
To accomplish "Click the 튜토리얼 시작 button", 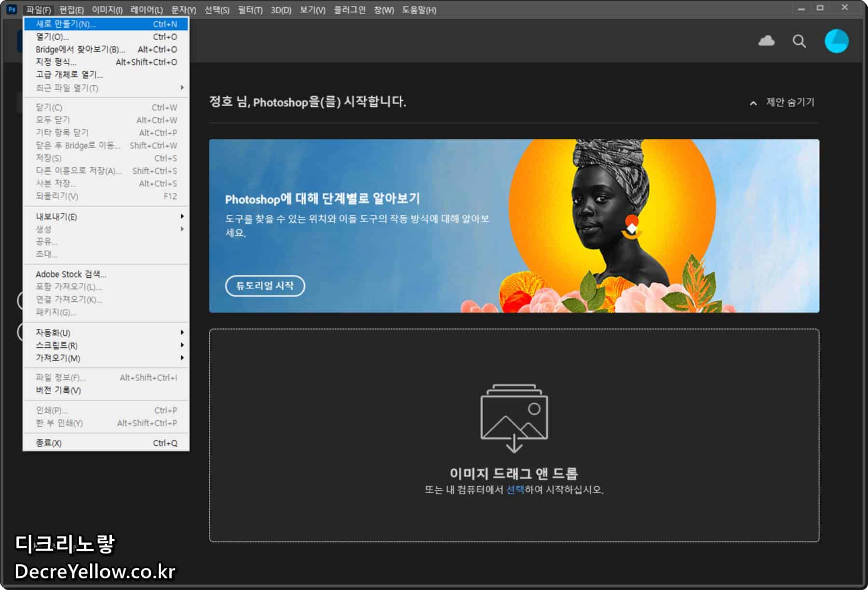I will 265,286.
